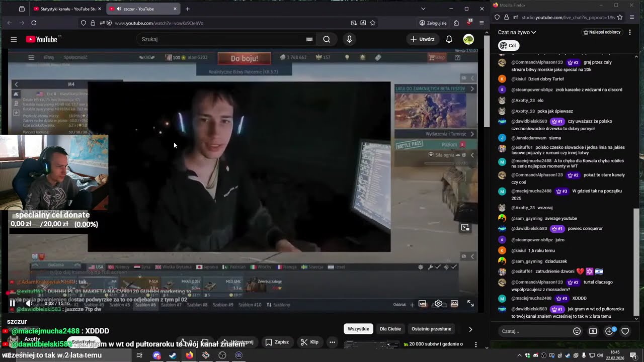Go to the YouTube home logo
The width and height of the screenshot is (644, 362).
pos(42,39)
